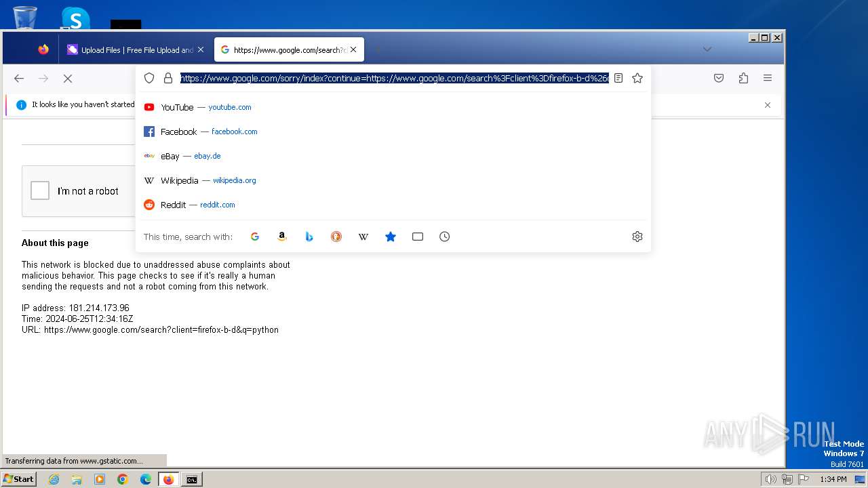The height and width of the screenshot is (488, 868).
Task: Open File Explorer from taskbar
Action: click(x=77, y=479)
